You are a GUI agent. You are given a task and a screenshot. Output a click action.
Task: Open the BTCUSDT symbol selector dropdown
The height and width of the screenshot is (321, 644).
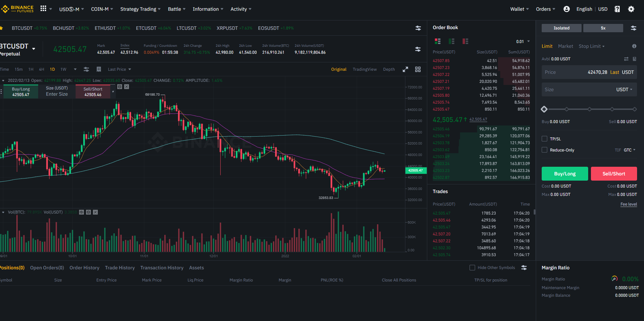point(34,49)
